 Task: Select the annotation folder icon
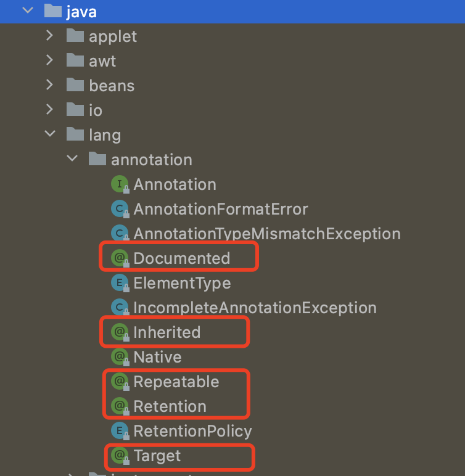97,159
